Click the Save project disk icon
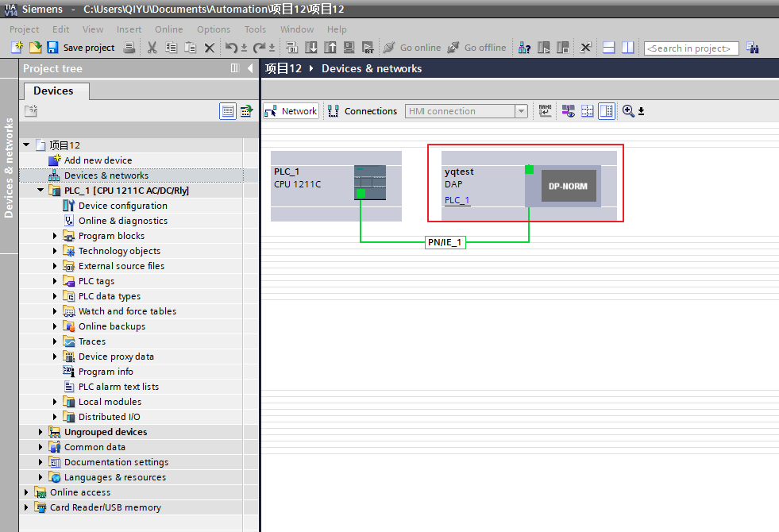 (x=52, y=48)
